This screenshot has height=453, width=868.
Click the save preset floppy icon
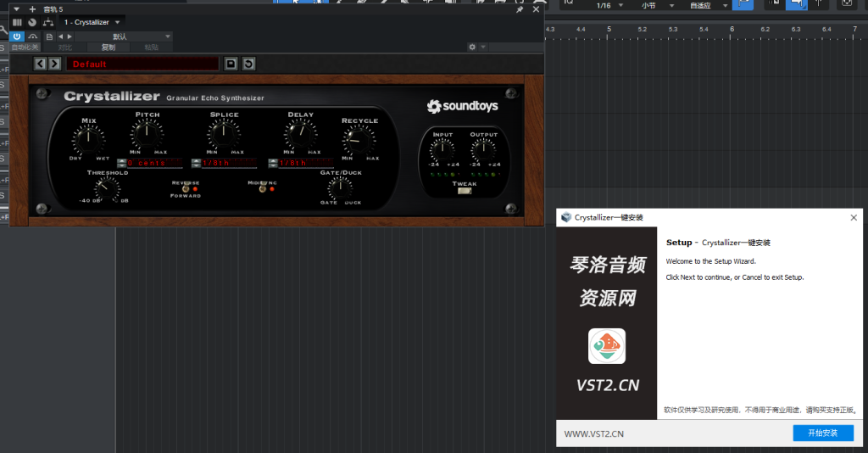click(x=231, y=64)
